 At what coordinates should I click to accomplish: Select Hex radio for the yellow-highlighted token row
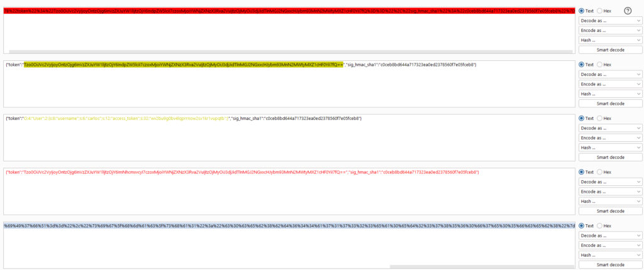(x=600, y=65)
